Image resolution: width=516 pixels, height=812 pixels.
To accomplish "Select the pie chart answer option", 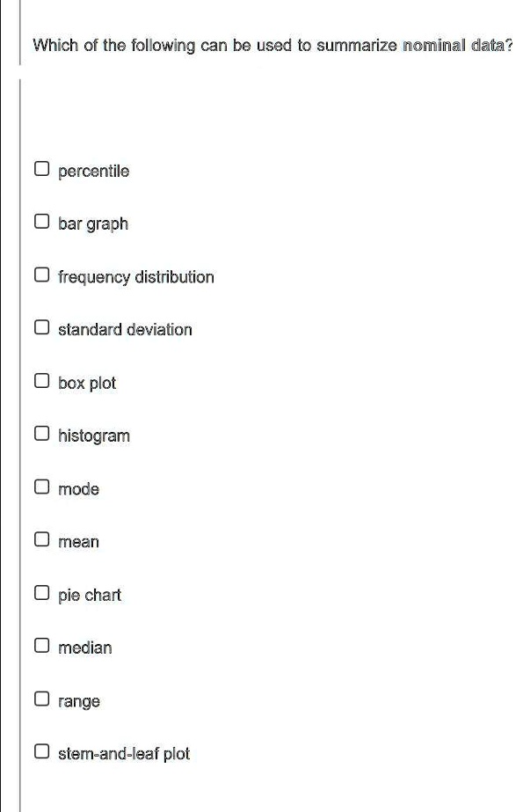I will pos(90,595).
